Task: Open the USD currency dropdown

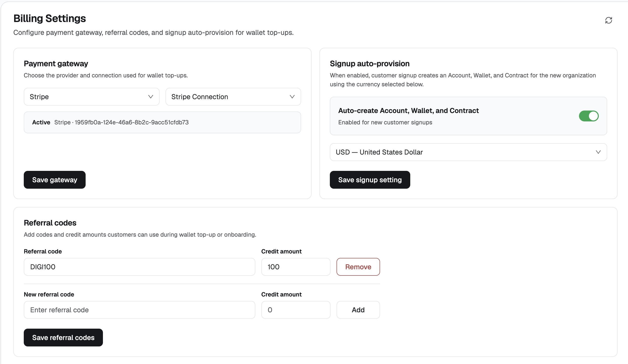Action: click(468, 152)
